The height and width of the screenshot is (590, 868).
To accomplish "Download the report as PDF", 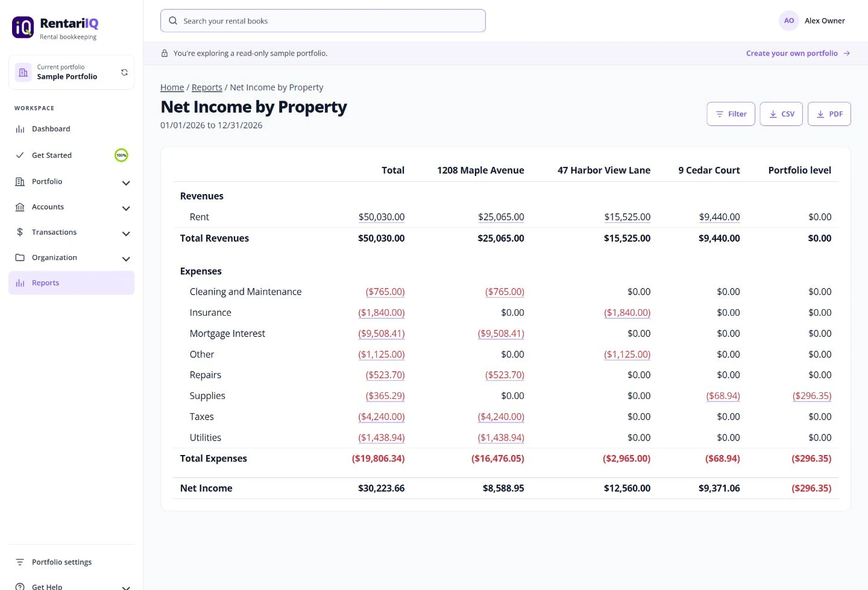I will tap(829, 114).
